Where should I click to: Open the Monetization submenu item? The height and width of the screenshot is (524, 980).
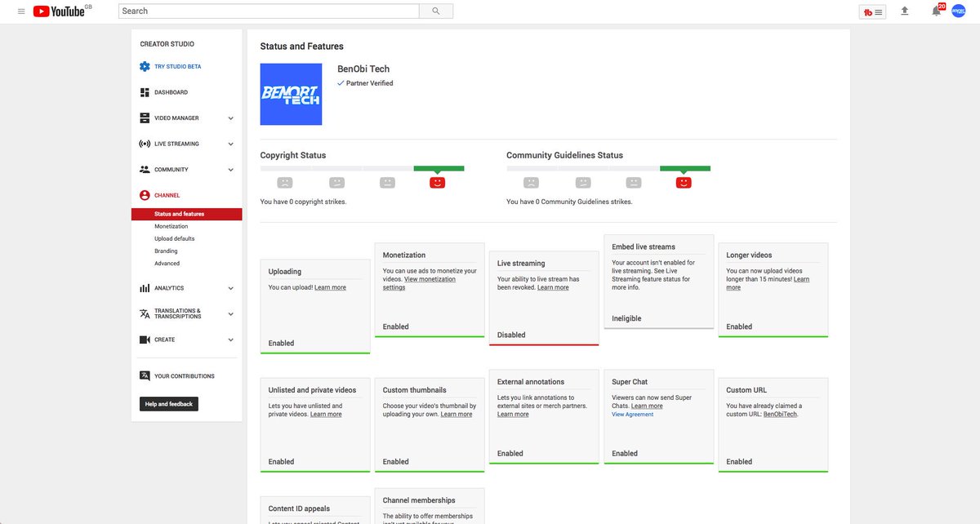pyautogui.click(x=171, y=227)
